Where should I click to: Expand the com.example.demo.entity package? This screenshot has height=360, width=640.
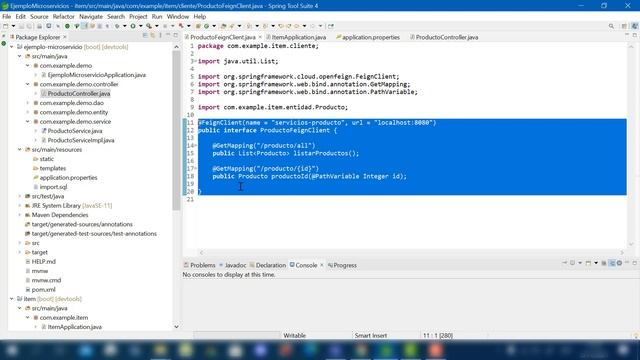[x=28, y=112]
